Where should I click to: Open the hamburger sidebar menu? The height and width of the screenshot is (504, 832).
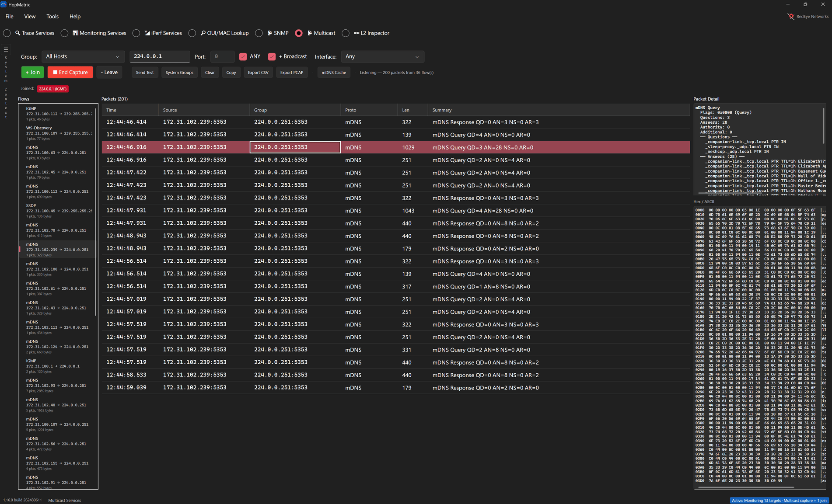tap(6, 49)
